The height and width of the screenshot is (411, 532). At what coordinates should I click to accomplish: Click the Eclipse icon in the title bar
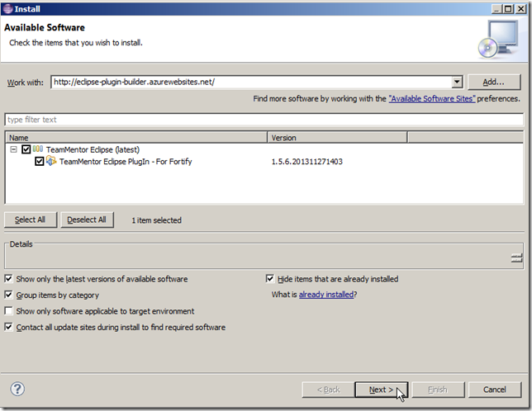pyautogui.click(x=7, y=9)
